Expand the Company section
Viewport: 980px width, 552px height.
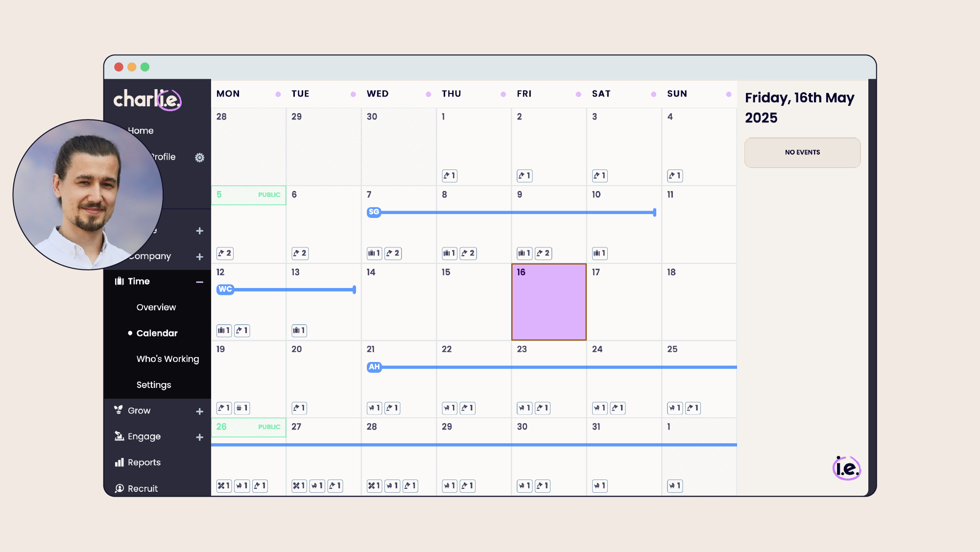tap(199, 256)
